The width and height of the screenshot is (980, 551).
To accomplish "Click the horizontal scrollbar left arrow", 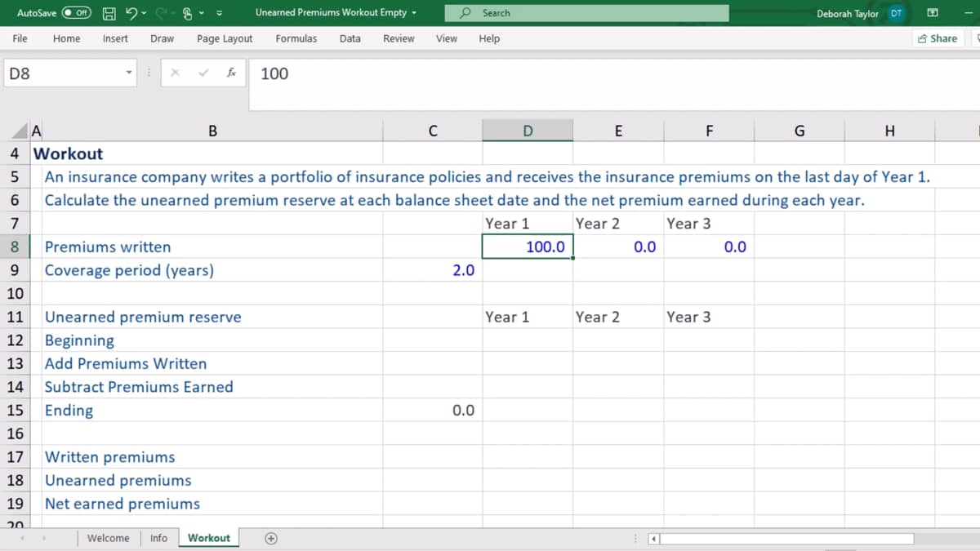I will pos(653,539).
